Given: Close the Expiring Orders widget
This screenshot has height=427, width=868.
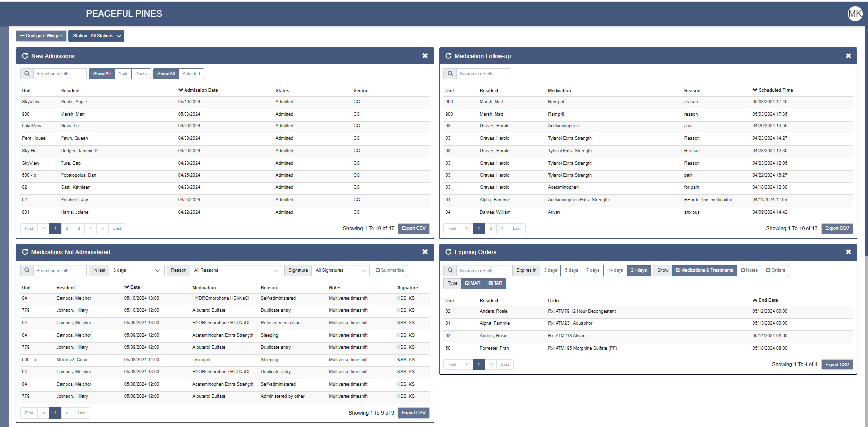Looking at the screenshot, I should [848, 252].
